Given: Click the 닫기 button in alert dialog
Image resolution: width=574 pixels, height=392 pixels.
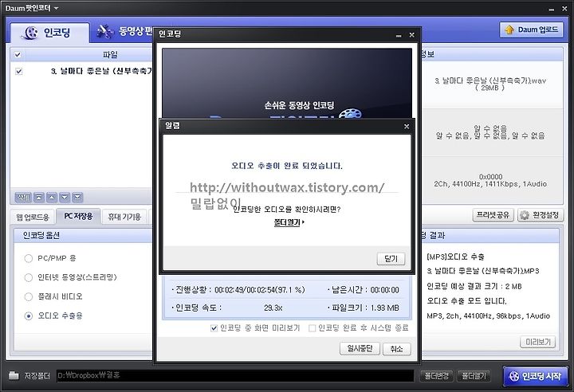Looking at the screenshot, I should [x=391, y=259].
